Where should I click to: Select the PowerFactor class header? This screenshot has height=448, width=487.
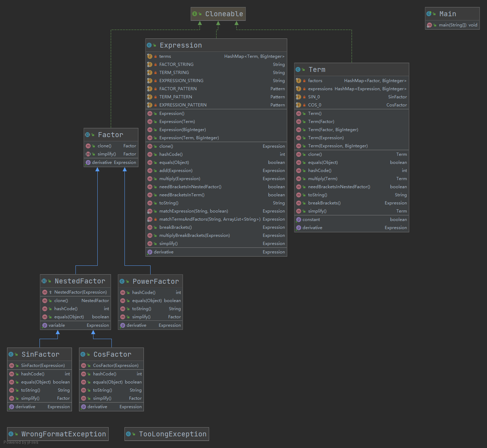pos(150,281)
